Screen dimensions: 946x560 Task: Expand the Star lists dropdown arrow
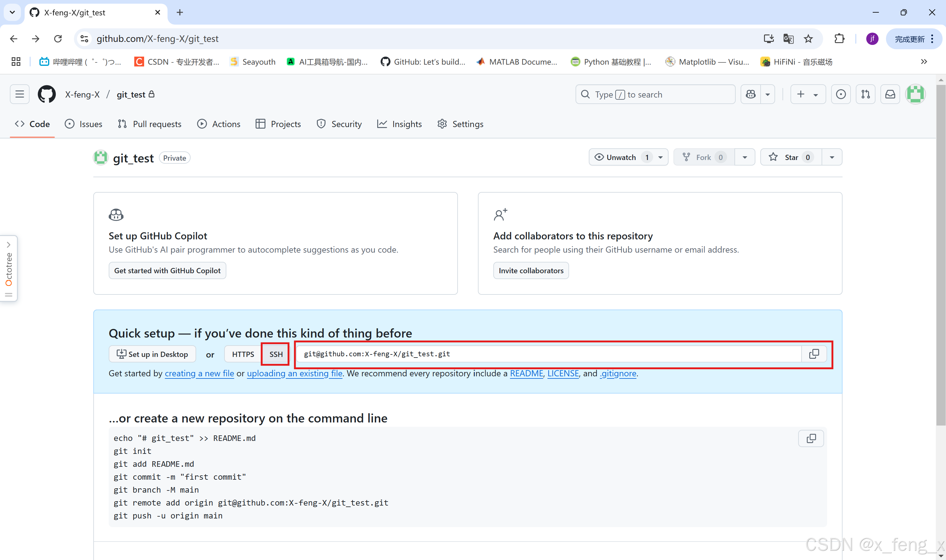pyautogui.click(x=831, y=157)
